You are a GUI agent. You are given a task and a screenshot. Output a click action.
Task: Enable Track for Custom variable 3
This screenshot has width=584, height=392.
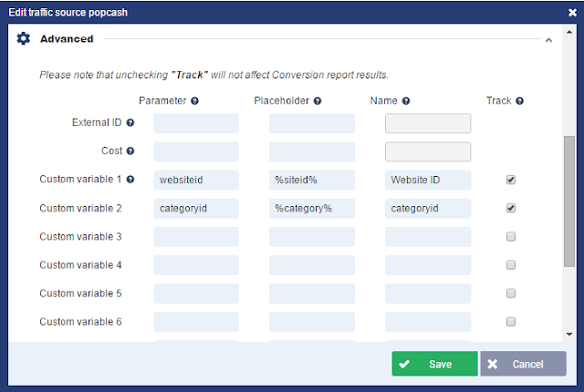pyautogui.click(x=511, y=236)
